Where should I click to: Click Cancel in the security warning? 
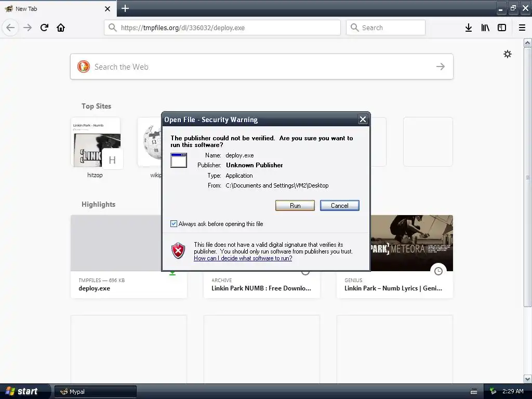tap(340, 206)
